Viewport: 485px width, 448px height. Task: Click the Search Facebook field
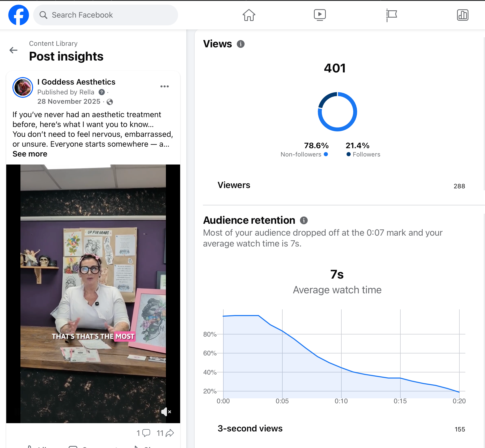pos(106,15)
